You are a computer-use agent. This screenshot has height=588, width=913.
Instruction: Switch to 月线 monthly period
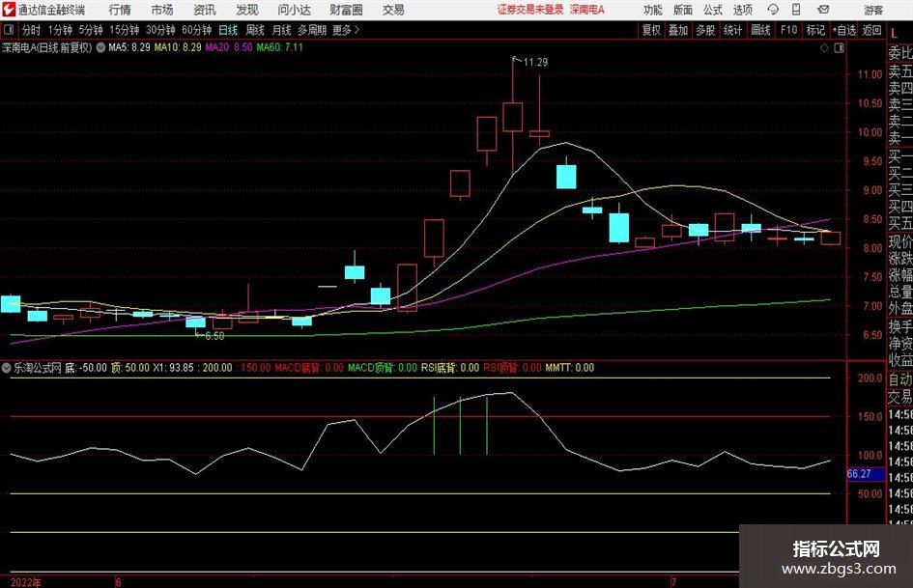point(281,30)
